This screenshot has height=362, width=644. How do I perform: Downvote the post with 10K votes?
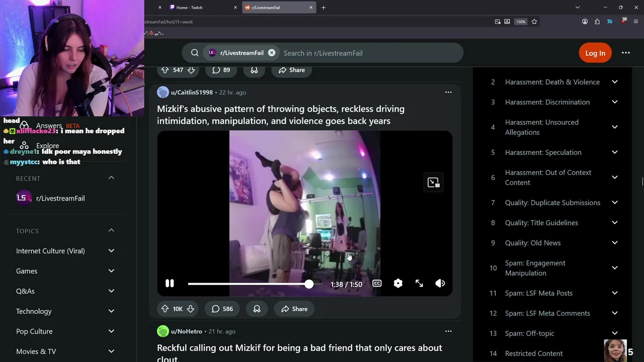[x=191, y=309]
